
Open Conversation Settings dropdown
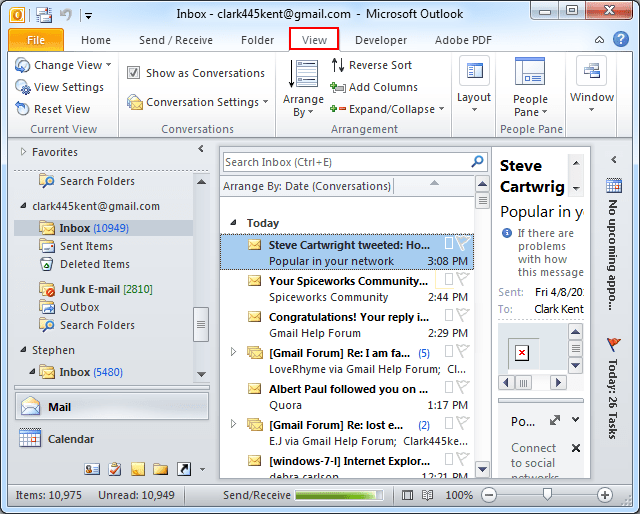point(198,102)
